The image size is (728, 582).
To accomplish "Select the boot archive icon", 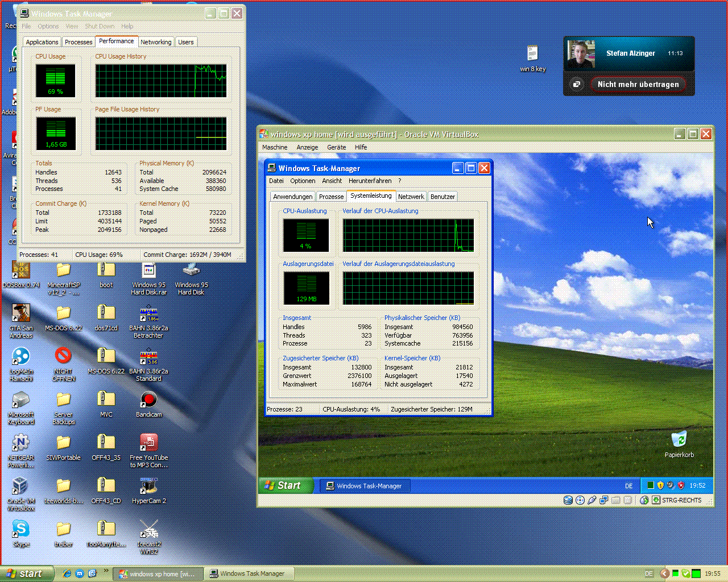I will [x=106, y=271].
